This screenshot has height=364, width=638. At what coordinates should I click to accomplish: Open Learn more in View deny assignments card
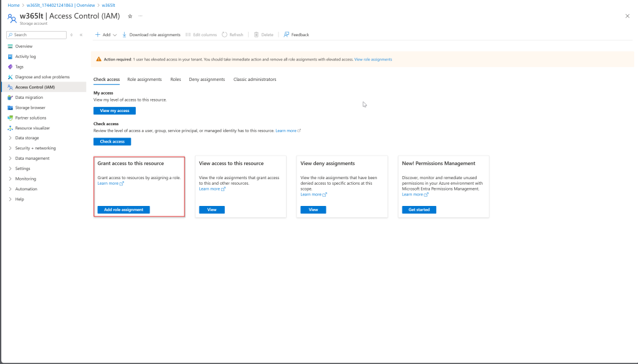[313, 195]
